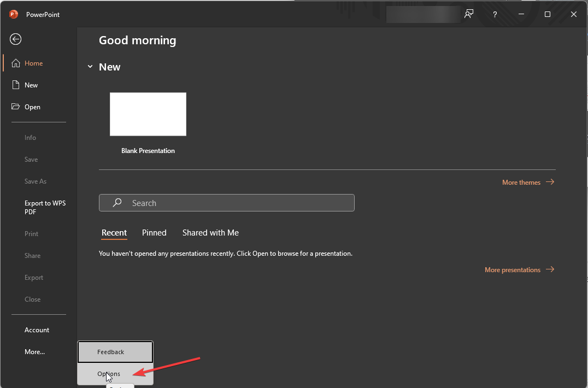
Task: Create a Blank Presentation from thumbnail
Action: [148, 114]
